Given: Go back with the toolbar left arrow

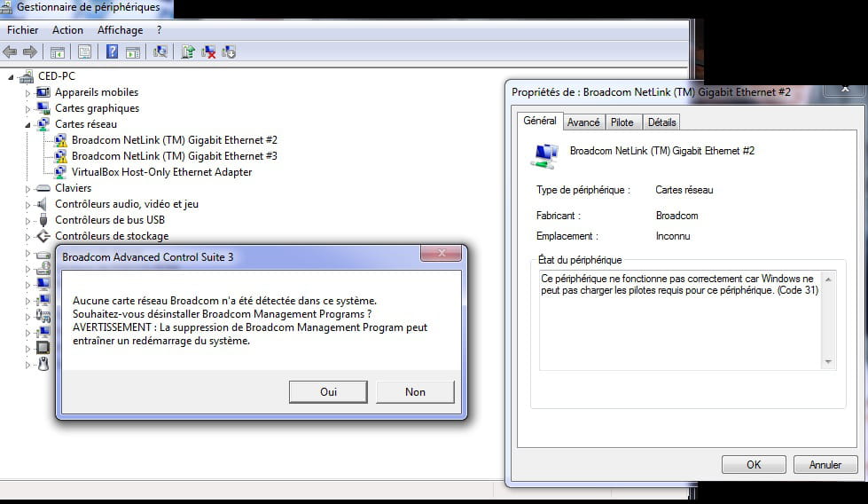Looking at the screenshot, I should click(x=10, y=52).
